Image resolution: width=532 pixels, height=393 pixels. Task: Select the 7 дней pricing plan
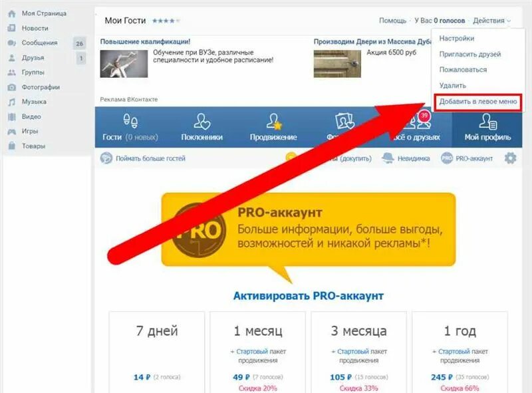click(x=157, y=352)
